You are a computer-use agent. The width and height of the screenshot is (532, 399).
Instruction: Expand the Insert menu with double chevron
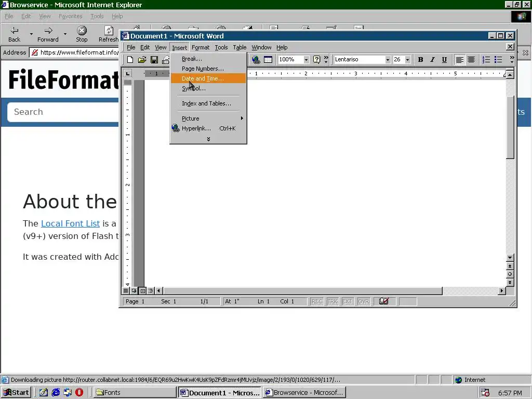point(208,139)
